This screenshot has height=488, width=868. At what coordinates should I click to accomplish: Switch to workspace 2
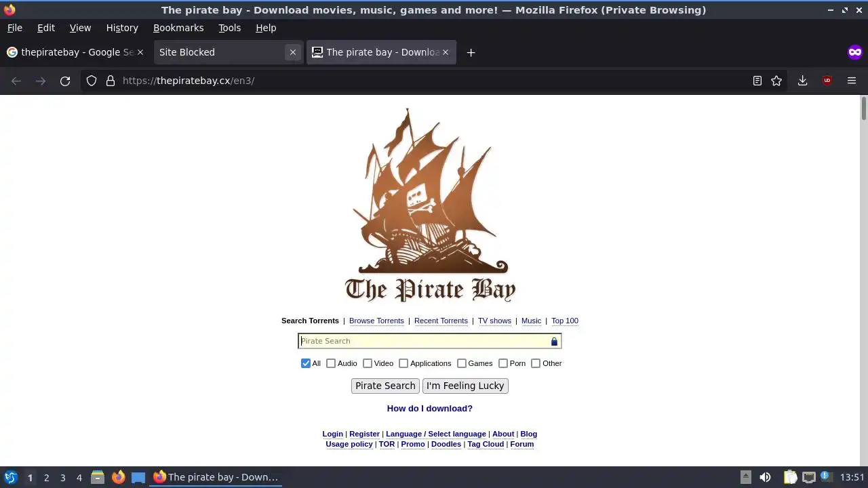pyautogui.click(x=46, y=478)
